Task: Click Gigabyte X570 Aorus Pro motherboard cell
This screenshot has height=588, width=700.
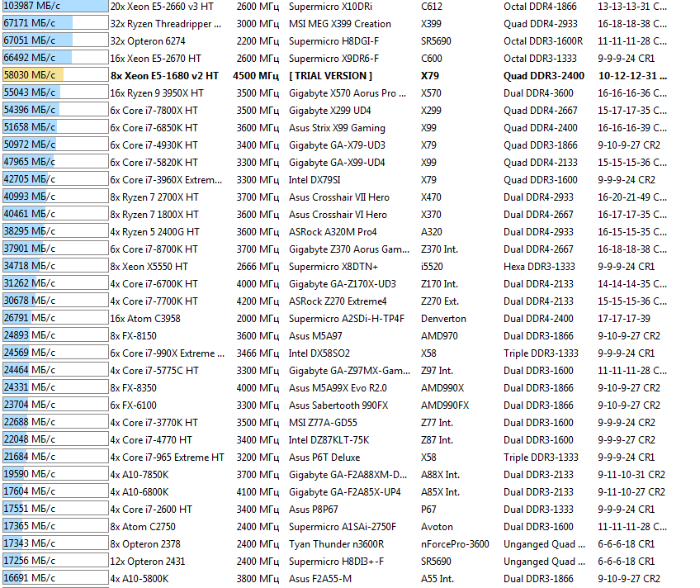Action: coord(348,93)
